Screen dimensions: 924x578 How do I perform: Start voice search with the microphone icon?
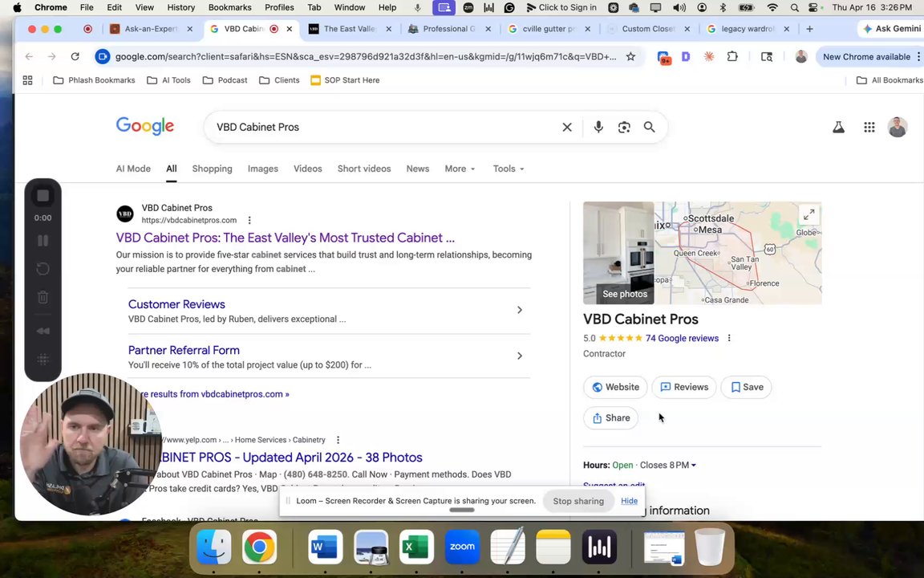598,127
